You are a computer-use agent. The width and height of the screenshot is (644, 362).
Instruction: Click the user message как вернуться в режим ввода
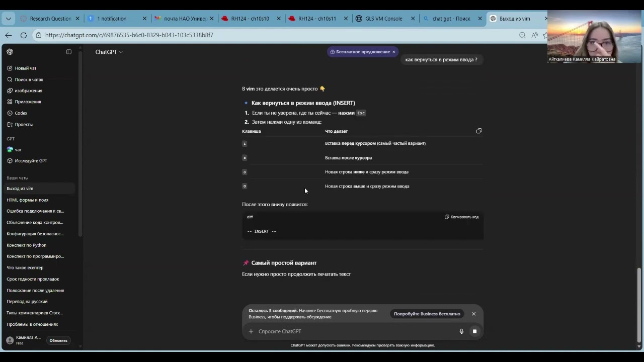tap(441, 59)
